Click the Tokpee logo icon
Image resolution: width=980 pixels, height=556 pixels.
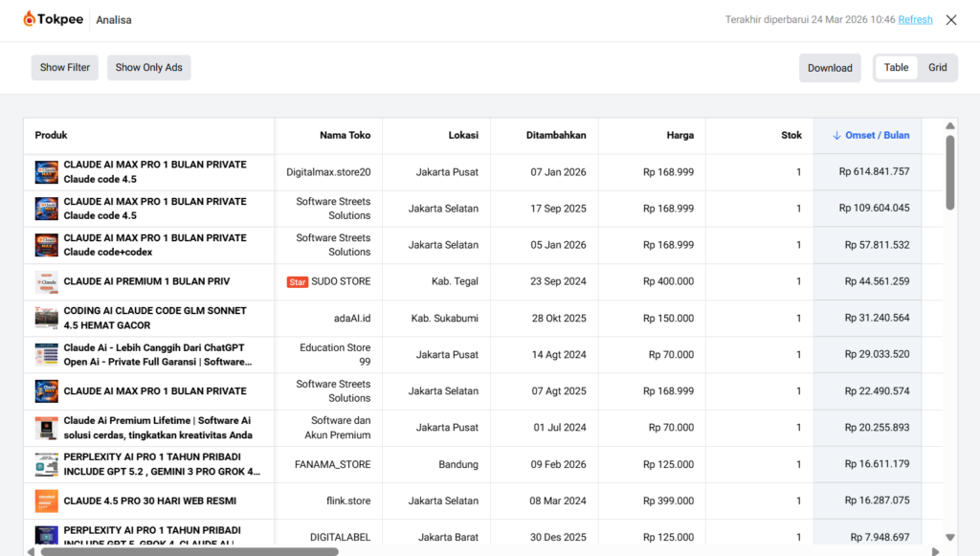tap(30, 19)
